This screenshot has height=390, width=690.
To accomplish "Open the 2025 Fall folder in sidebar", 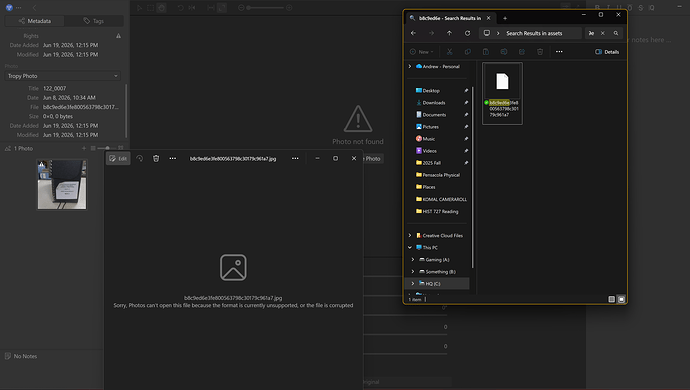I will click(432, 163).
